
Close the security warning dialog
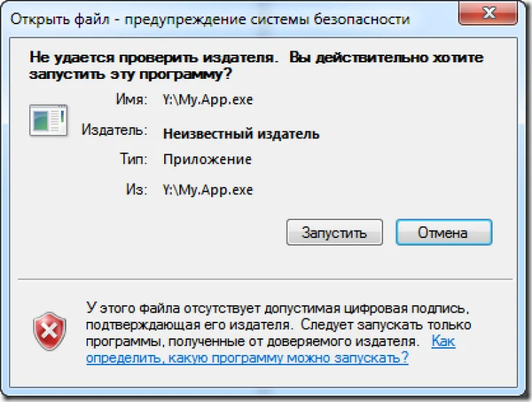coord(488,13)
